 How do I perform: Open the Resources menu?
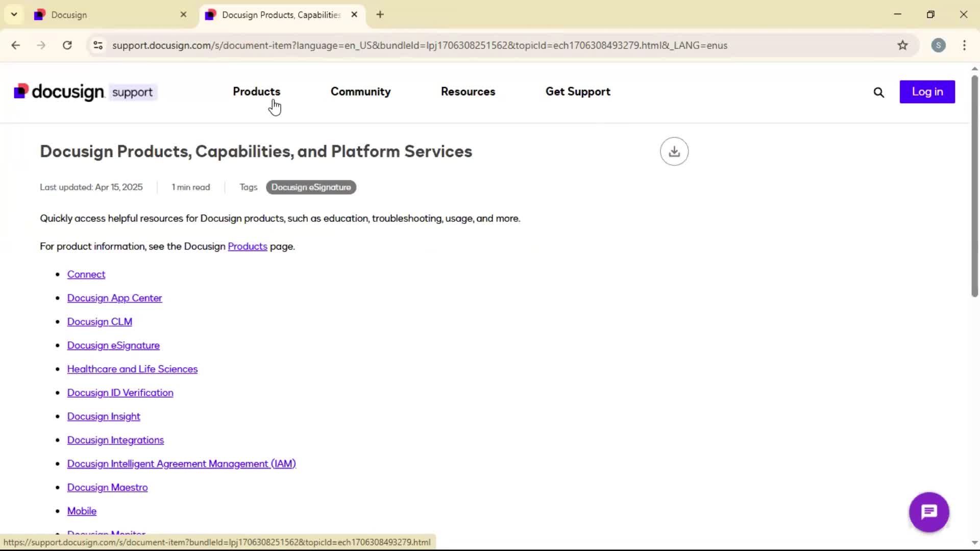coord(468,92)
